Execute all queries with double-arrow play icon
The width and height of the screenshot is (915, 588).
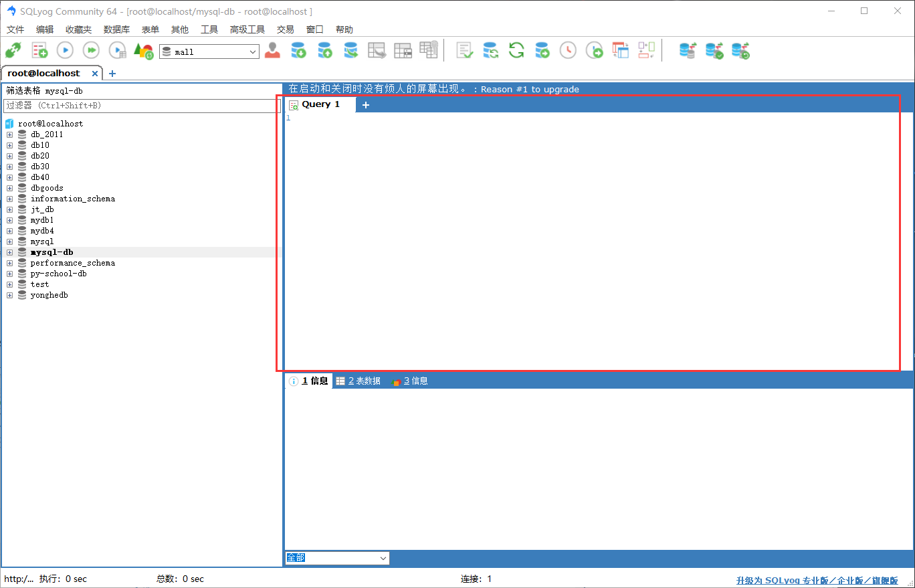point(91,51)
